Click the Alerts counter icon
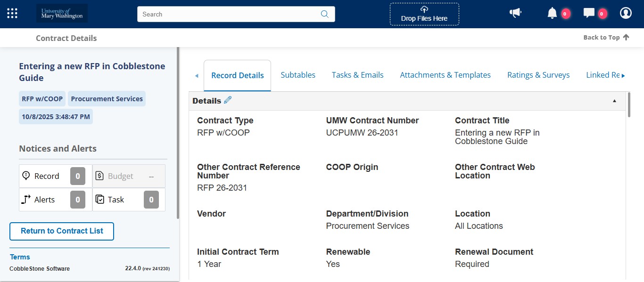Viewport: 644px width, 282px height. pos(25,199)
